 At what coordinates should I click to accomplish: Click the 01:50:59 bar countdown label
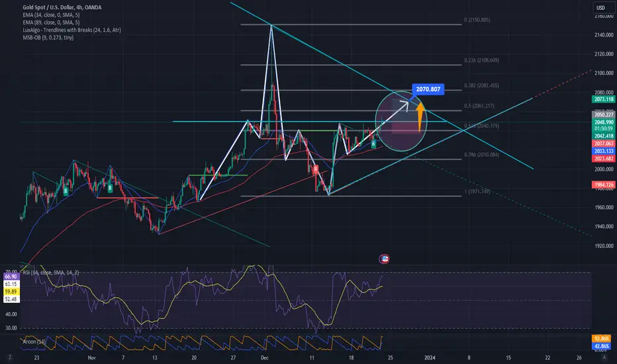point(604,128)
